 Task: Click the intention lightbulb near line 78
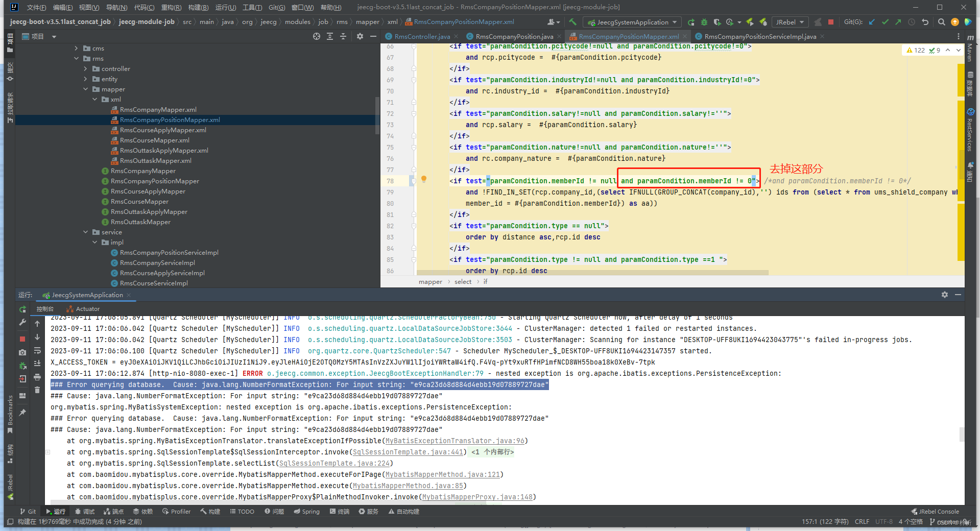point(424,179)
